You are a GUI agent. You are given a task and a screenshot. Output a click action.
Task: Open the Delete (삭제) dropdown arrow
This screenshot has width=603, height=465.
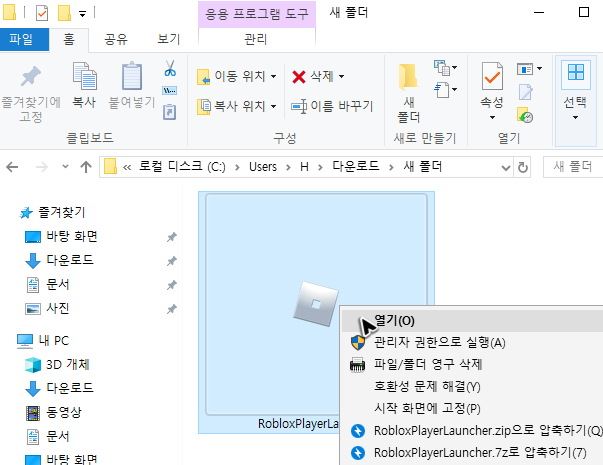tap(341, 77)
